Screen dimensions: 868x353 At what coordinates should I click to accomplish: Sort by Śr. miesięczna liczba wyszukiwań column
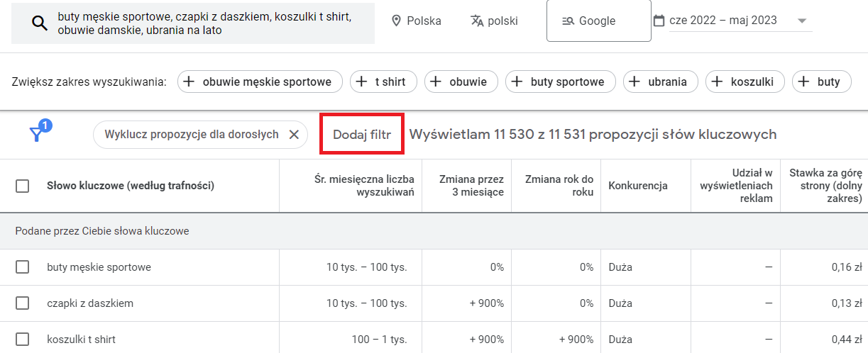(364, 186)
